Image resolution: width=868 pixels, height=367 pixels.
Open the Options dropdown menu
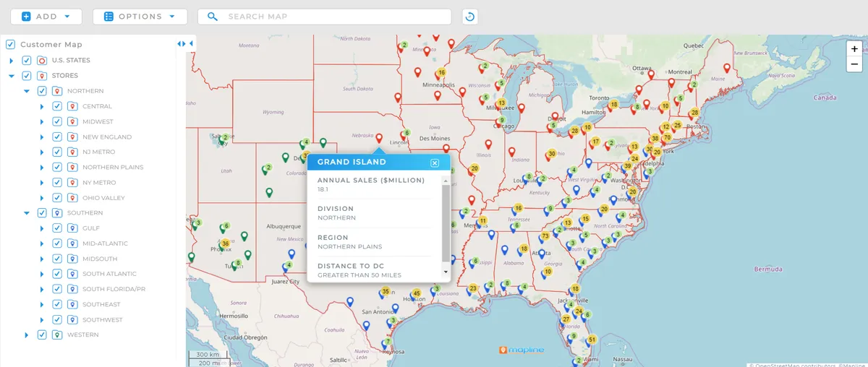click(x=140, y=17)
